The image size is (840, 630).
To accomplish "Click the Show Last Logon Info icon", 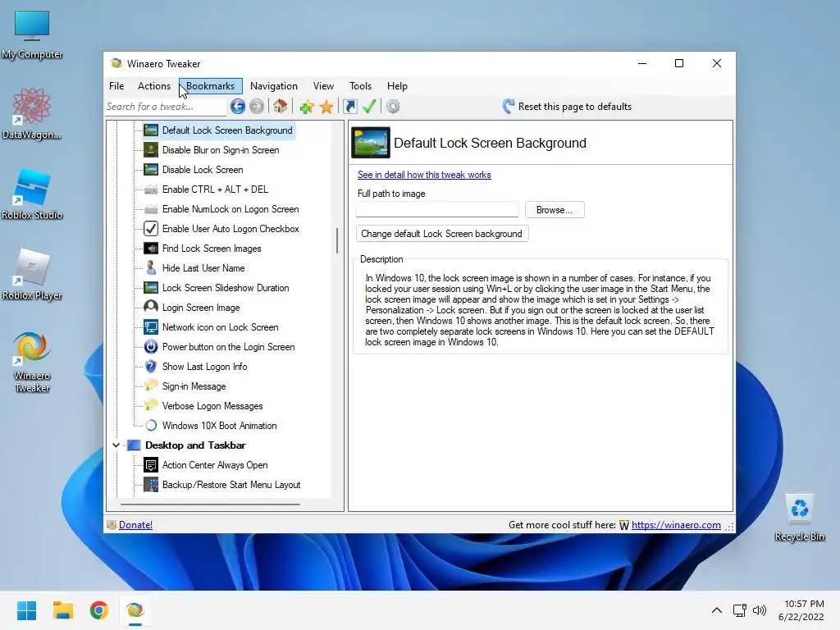I will (x=151, y=367).
